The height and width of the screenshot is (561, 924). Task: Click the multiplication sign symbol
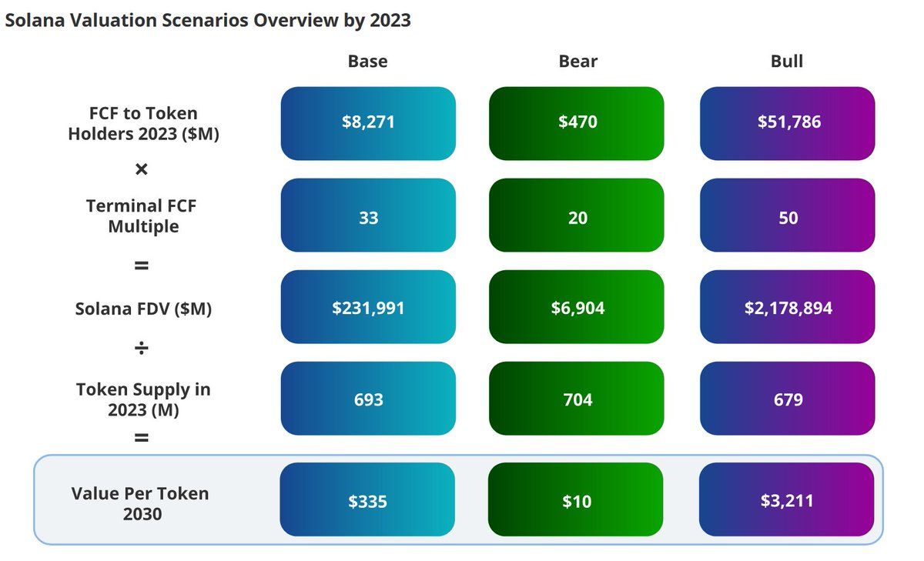click(142, 169)
